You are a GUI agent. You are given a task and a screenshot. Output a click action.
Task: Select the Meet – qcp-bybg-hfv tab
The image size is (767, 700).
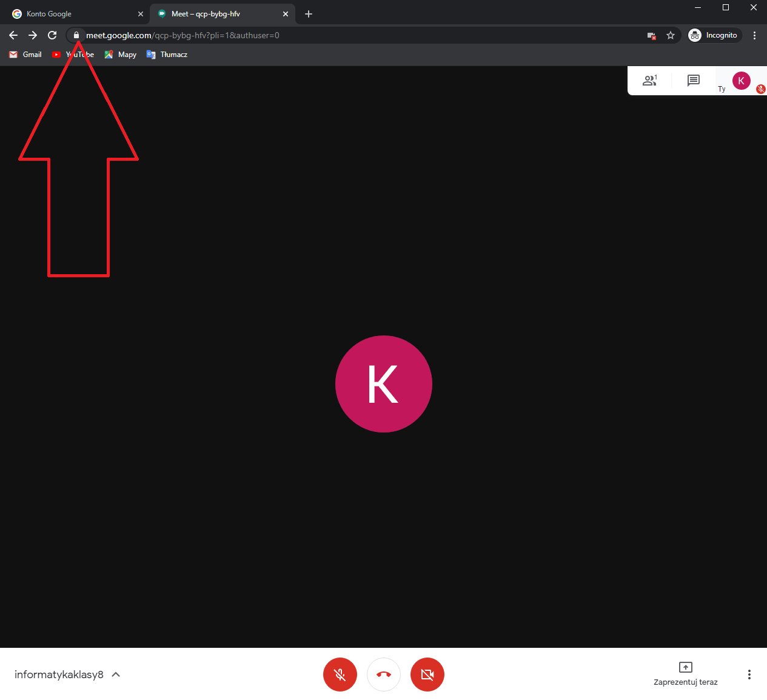(x=218, y=13)
